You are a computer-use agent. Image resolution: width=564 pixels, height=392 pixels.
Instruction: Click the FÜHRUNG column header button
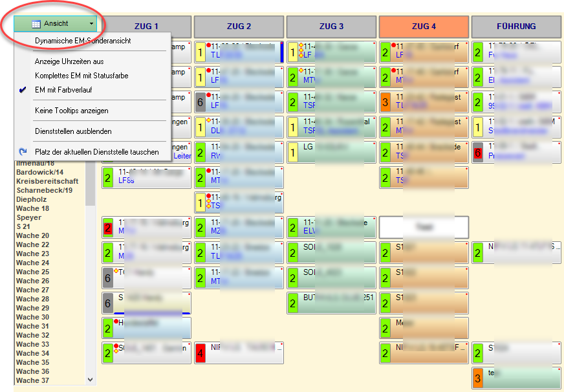pos(516,27)
